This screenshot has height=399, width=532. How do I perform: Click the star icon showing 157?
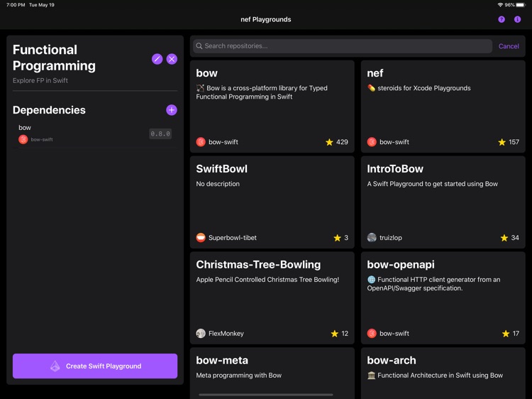tap(501, 142)
